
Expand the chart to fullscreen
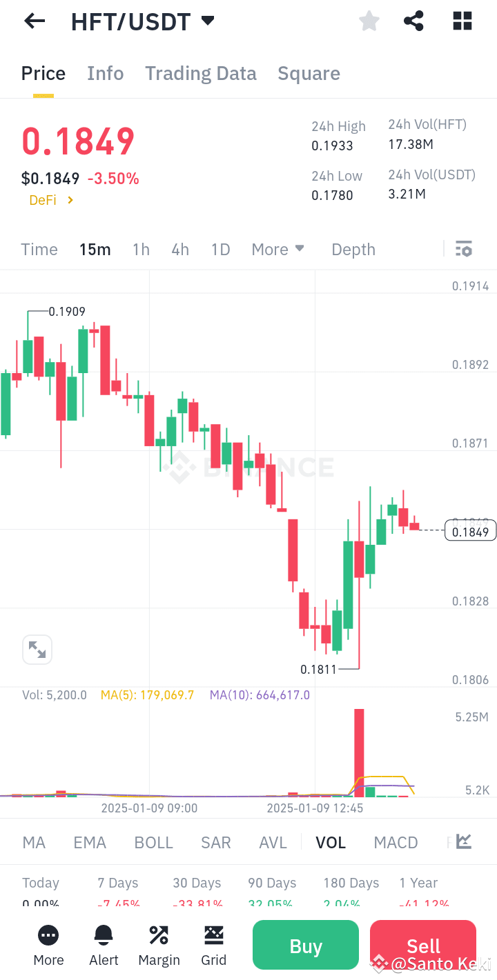[x=37, y=649]
